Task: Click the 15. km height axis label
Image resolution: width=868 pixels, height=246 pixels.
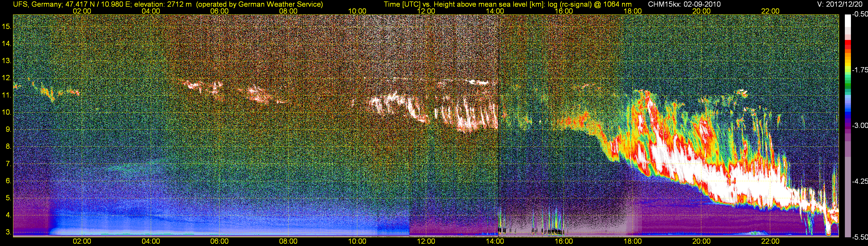Action: [7, 26]
